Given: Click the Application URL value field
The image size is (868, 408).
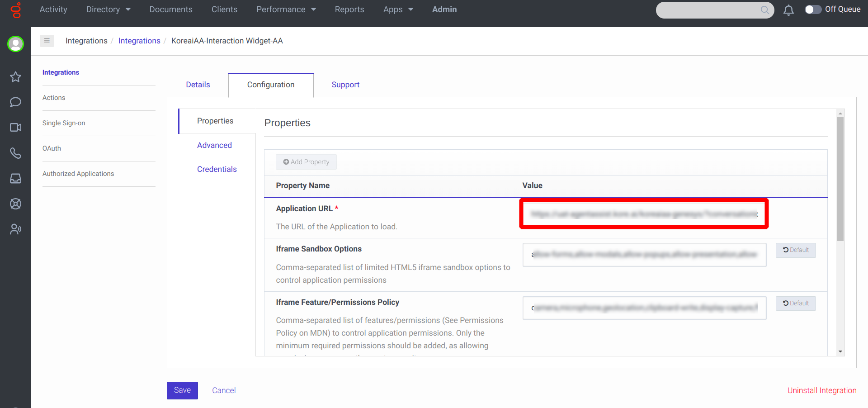Looking at the screenshot, I should [x=644, y=214].
